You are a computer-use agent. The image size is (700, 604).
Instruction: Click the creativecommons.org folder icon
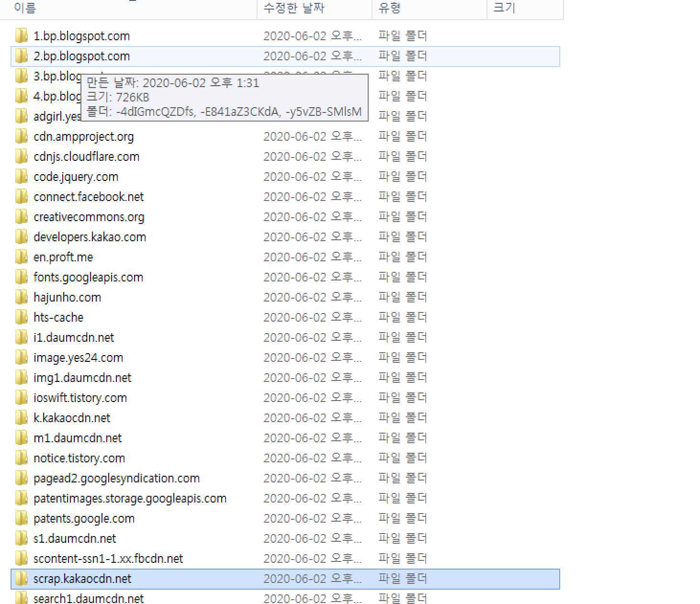pyautogui.click(x=21, y=216)
